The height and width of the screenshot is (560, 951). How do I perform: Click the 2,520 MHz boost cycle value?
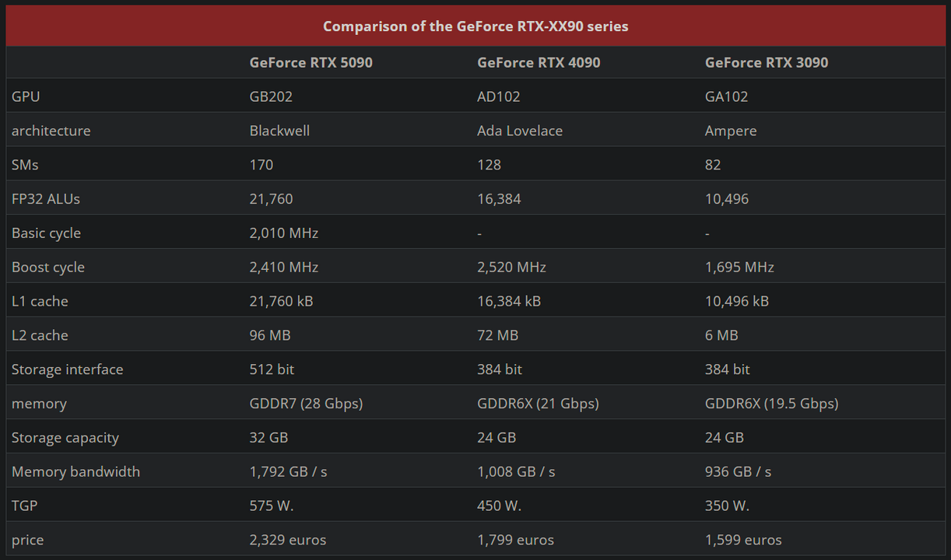tap(511, 267)
